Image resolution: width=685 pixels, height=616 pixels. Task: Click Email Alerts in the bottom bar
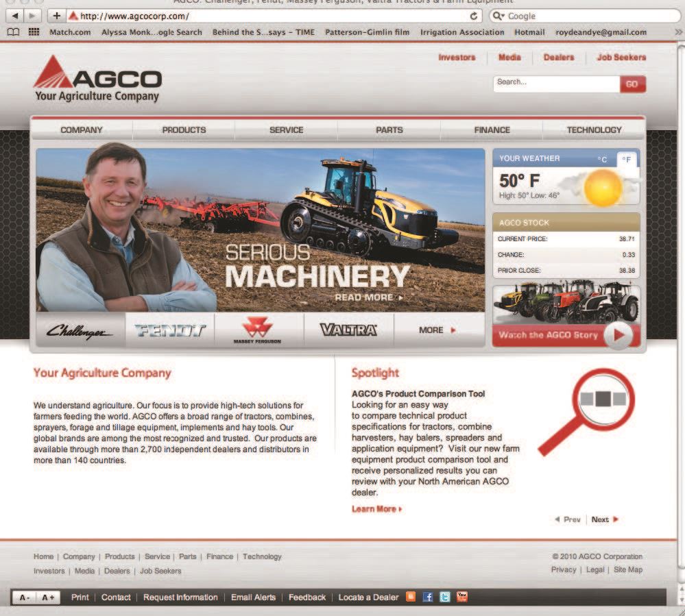click(x=254, y=597)
